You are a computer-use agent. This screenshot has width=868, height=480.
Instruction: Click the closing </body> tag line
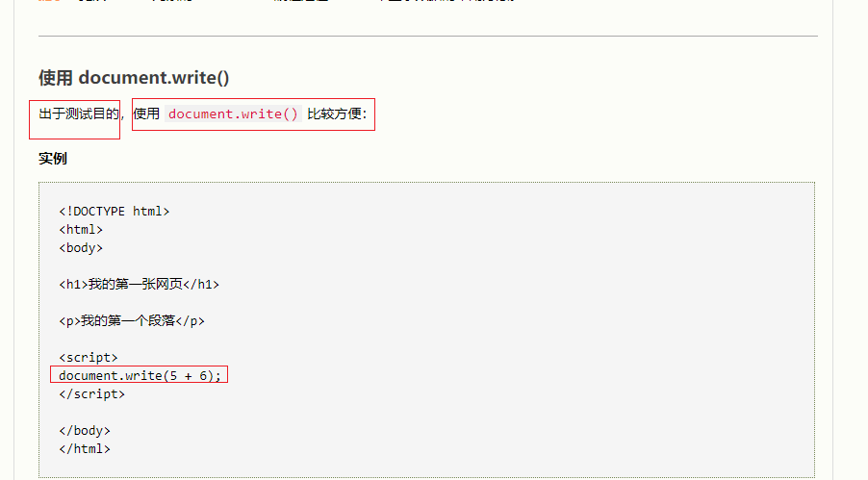[85, 431]
